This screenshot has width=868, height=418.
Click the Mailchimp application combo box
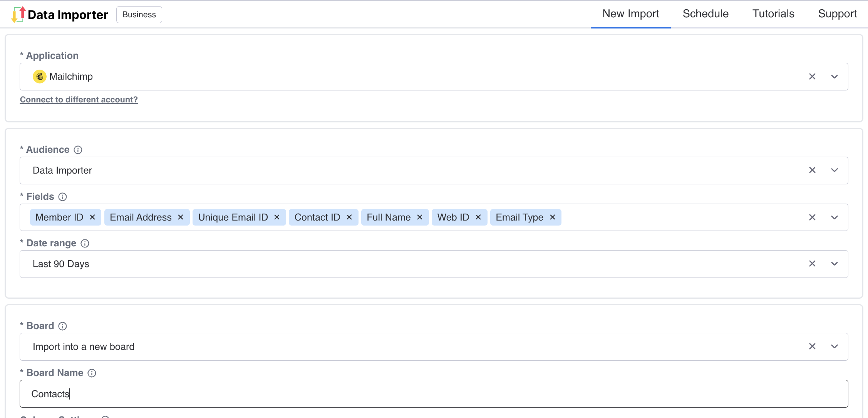[x=434, y=77]
